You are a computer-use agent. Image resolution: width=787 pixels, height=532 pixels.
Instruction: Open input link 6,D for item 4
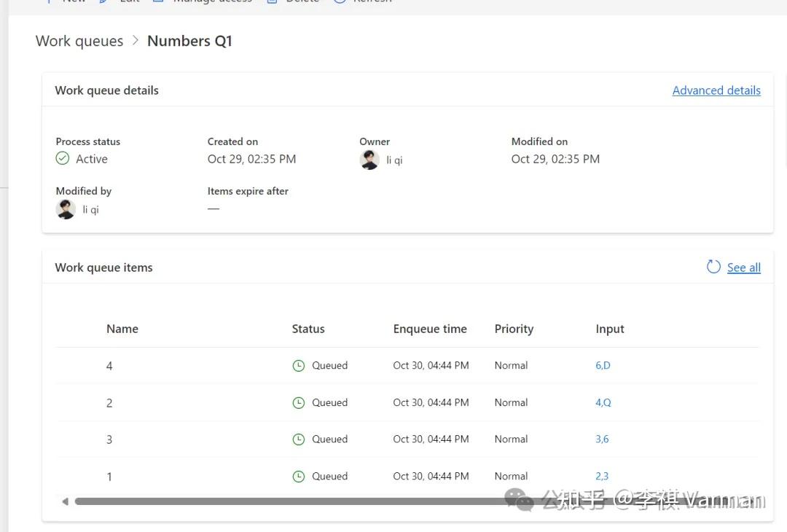tap(603, 365)
